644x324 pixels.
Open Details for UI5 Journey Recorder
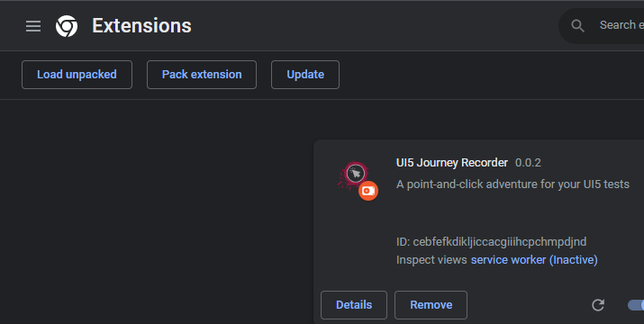[x=354, y=305]
